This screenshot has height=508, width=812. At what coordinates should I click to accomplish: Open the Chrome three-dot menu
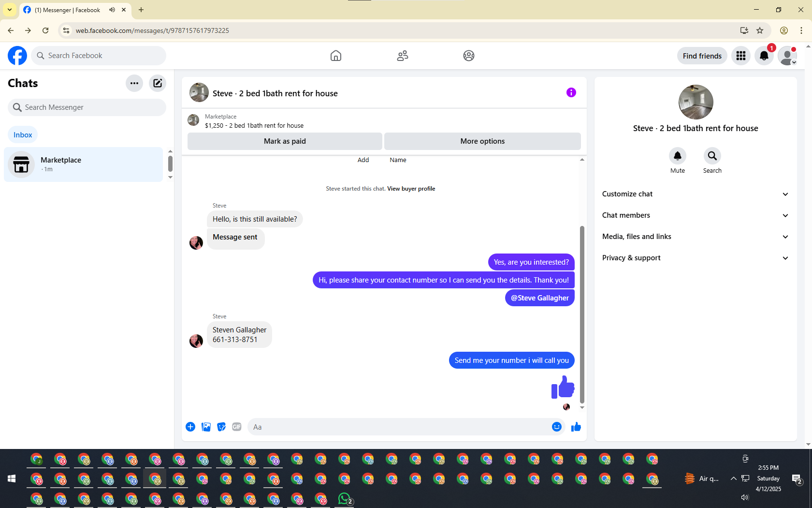(x=801, y=30)
